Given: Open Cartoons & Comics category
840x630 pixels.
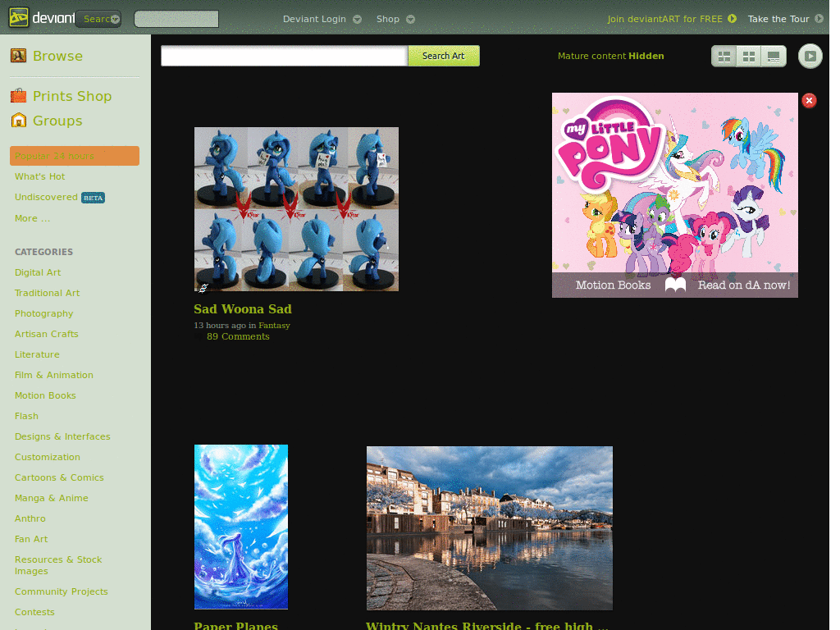Looking at the screenshot, I should tap(59, 477).
